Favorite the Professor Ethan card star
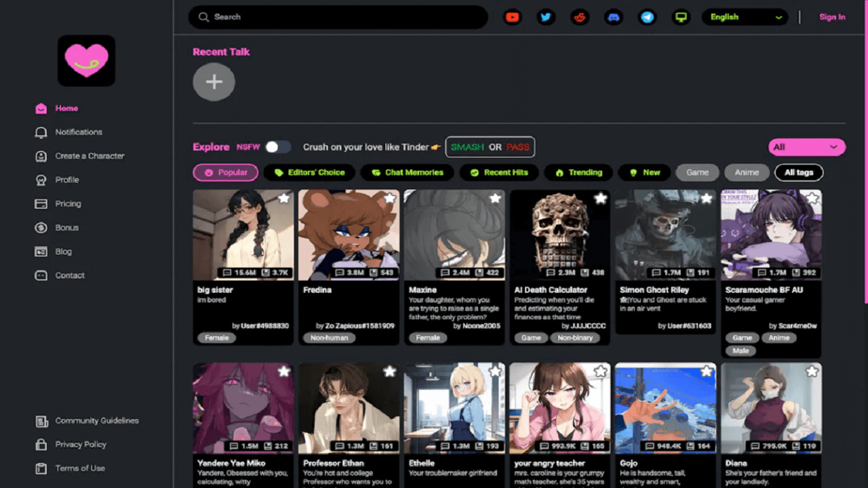 [390, 371]
